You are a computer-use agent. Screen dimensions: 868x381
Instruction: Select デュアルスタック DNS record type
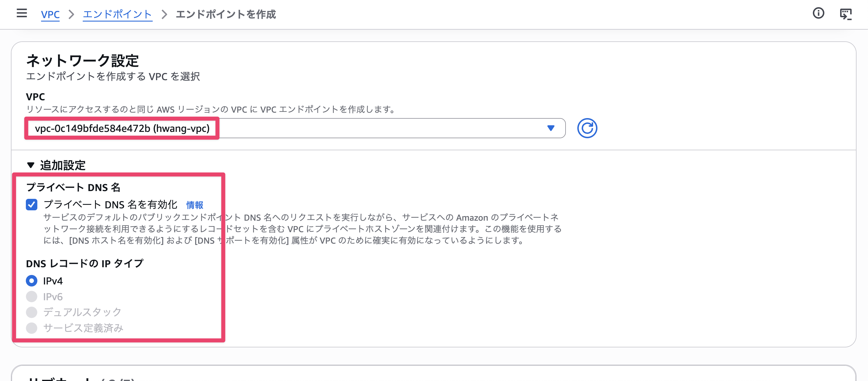pyautogui.click(x=32, y=312)
